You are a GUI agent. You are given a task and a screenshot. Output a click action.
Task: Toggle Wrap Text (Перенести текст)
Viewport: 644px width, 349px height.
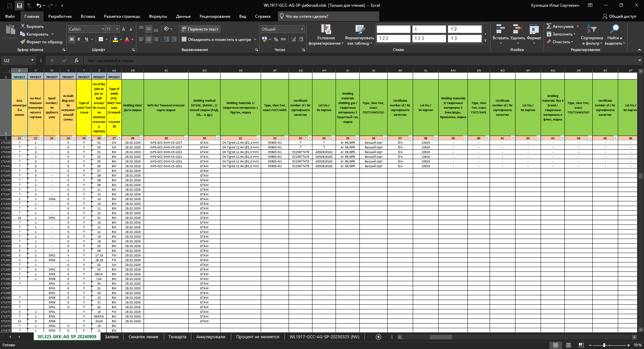click(x=200, y=29)
